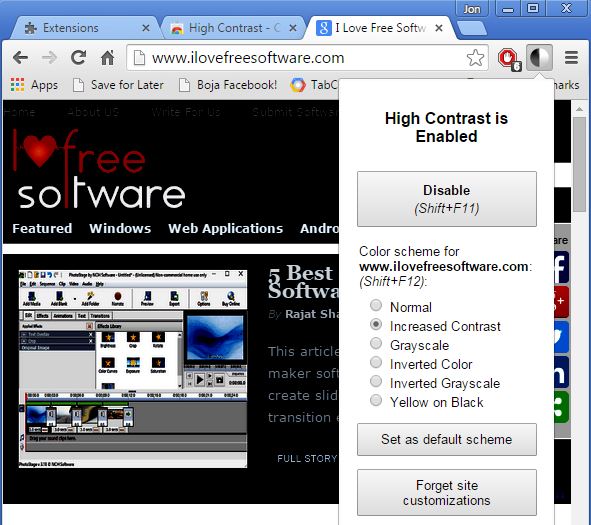Click the vertical scrollbar thumb

pos(579,164)
